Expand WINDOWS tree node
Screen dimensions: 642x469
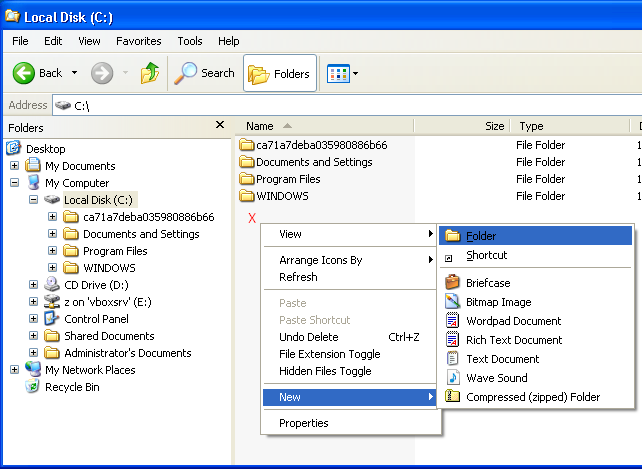52,268
